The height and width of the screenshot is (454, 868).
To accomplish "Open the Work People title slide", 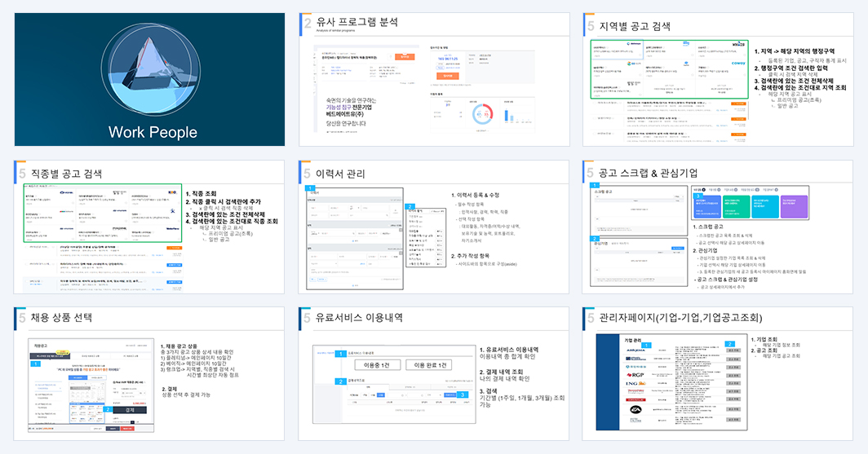I will (149, 80).
